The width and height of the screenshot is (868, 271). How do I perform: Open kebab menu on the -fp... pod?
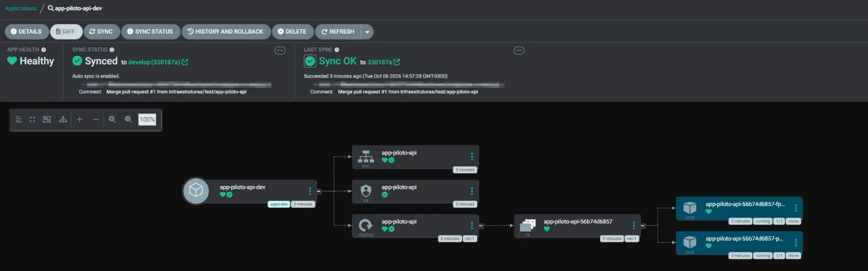click(795, 208)
